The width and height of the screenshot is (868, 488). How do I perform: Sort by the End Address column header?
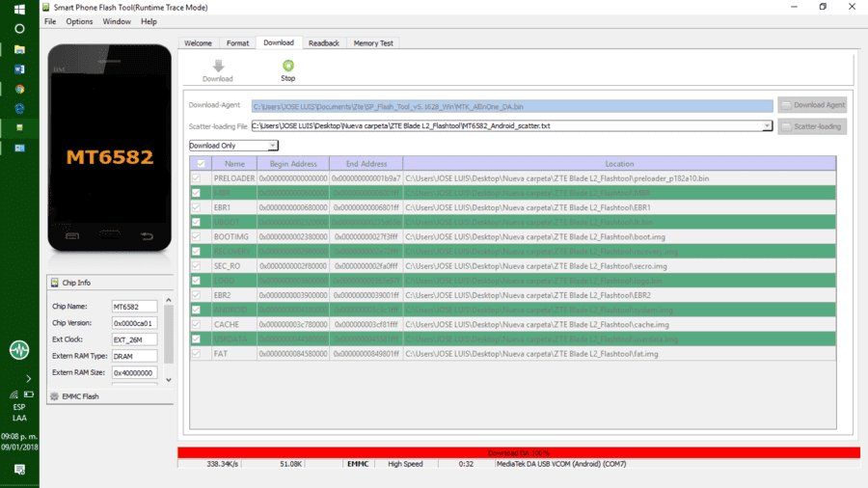pyautogui.click(x=366, y=164)
